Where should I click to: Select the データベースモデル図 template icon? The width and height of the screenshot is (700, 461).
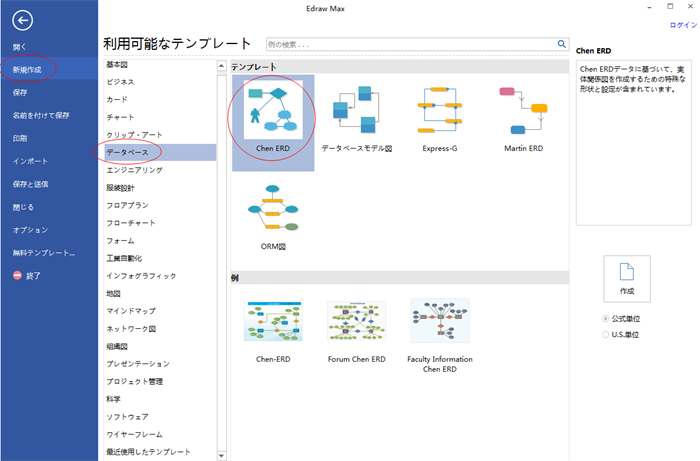click(356, 110)
